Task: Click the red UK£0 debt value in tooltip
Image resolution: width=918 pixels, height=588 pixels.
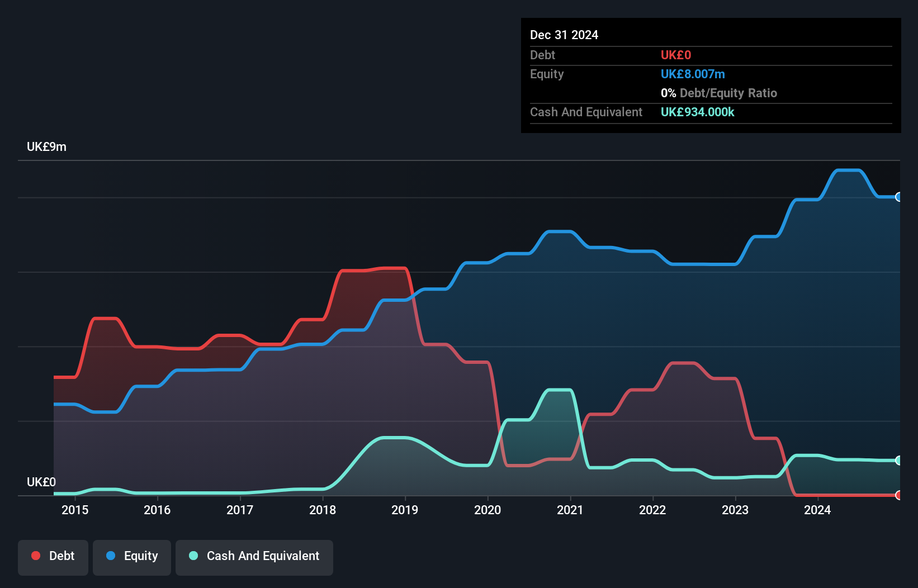Action: pyautogui.click(x=676, y=55)
